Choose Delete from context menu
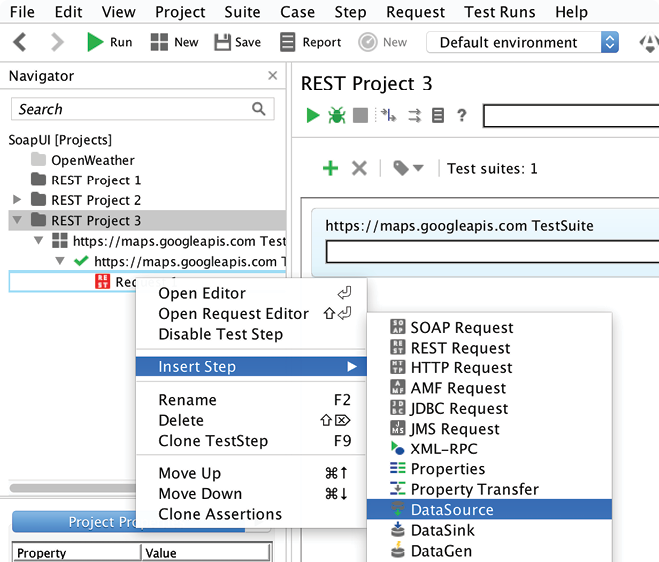 (251, 420)
